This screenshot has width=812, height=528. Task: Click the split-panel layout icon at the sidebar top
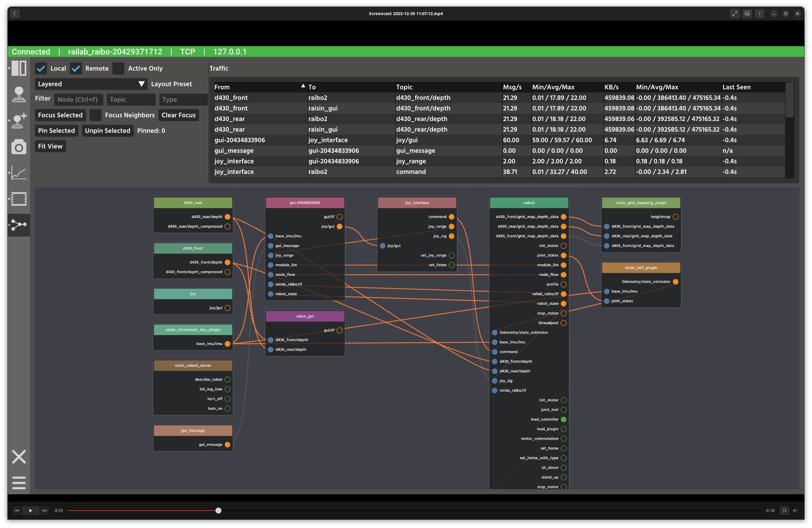coord(19,68)
